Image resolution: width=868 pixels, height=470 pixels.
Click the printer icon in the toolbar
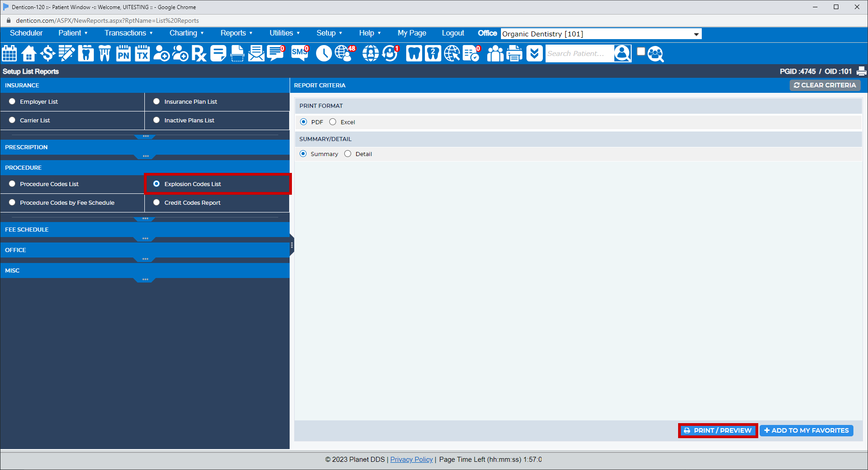514,53
